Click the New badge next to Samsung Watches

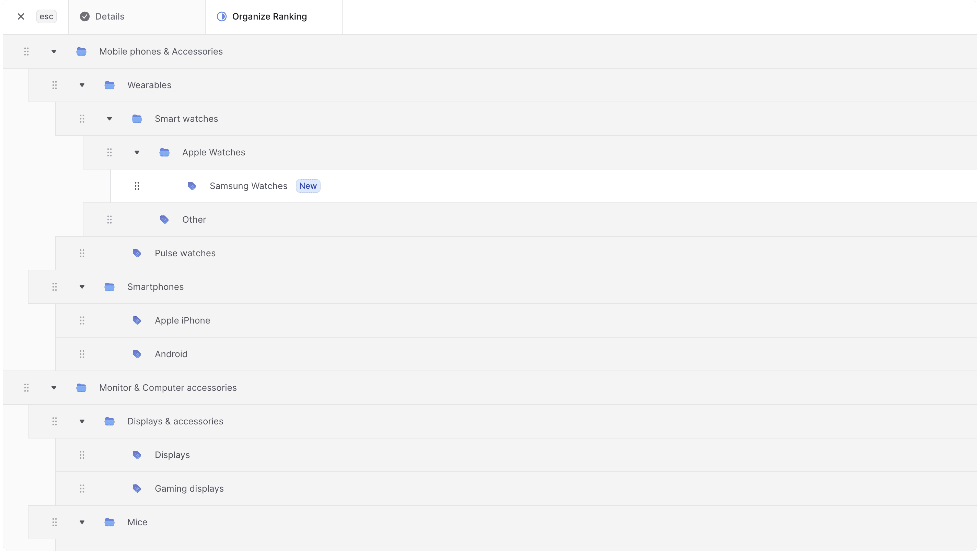pos(308,186)
